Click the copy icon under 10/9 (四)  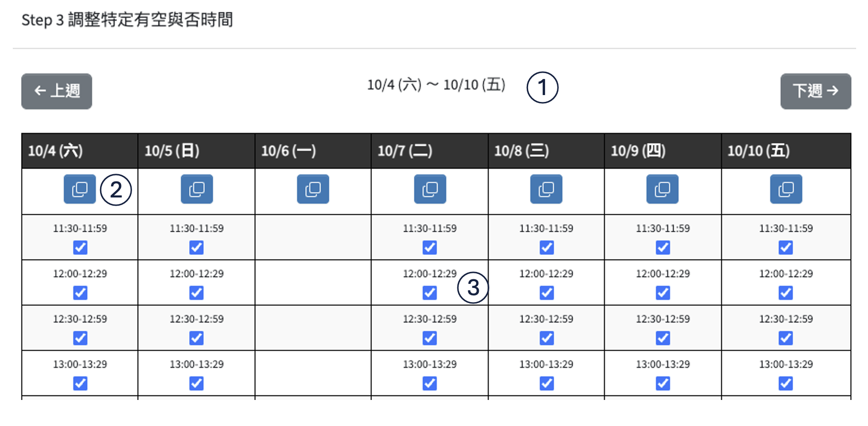pyautogui.click(x=662, y=189)
